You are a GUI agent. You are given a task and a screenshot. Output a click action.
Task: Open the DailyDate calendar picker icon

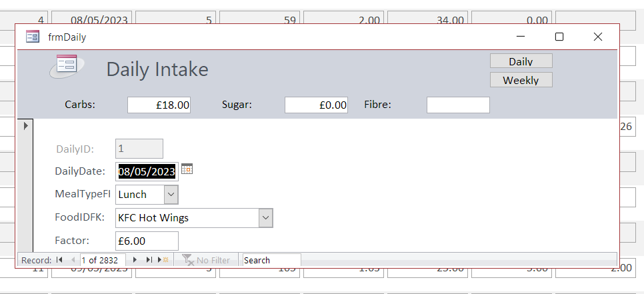pos(187,169)
